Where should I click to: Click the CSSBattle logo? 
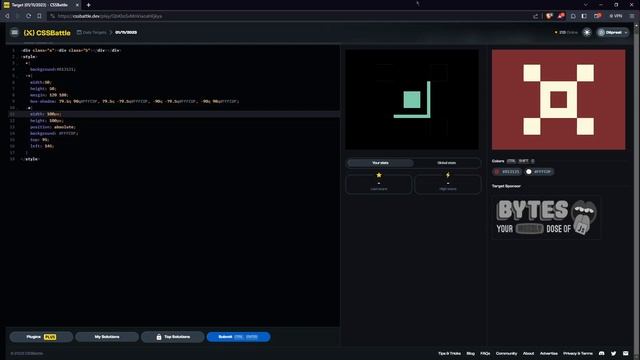point(47,33)
